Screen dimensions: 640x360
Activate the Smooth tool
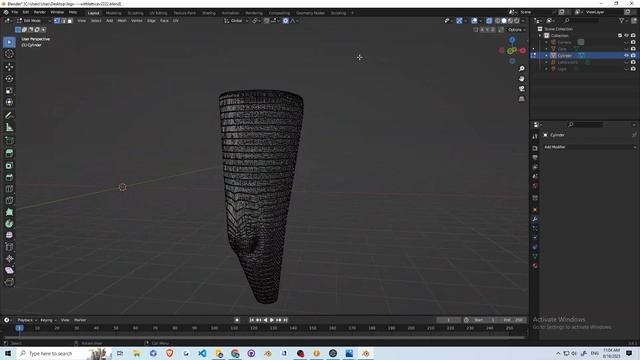9,235
